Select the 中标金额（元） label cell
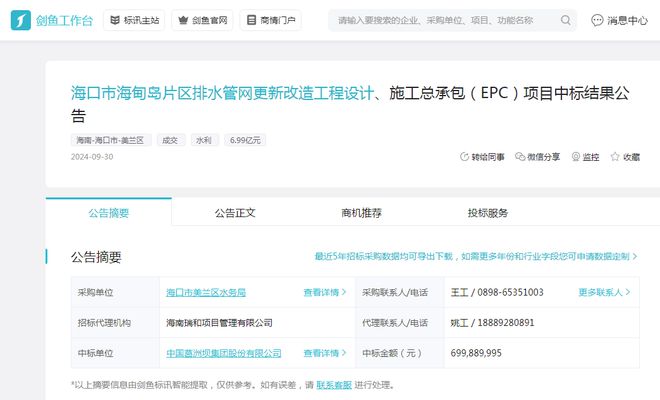The height and width of the screenshot is (400, 660). tap(400, 353)
